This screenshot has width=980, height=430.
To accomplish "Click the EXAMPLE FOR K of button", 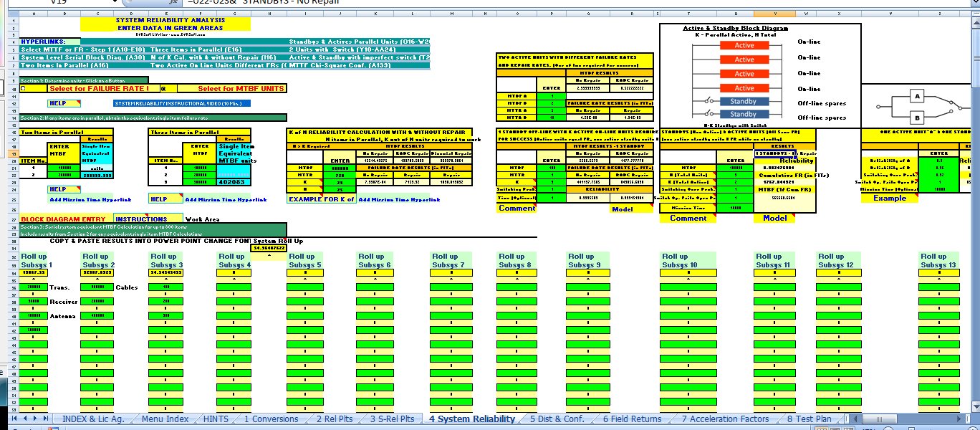I will click(x=321, y=199).
